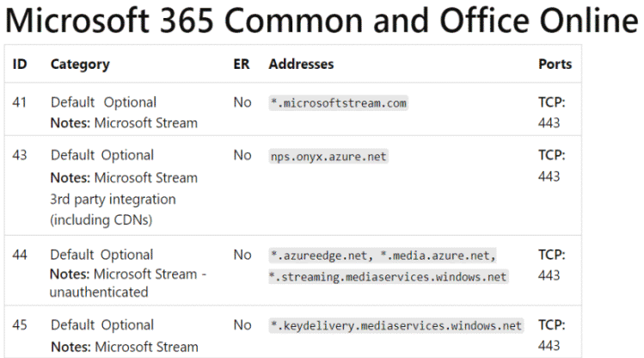This screenshot has width=644, height=358.
Task: Click Default Optional in row 44
Action: (x=101, y=255)
